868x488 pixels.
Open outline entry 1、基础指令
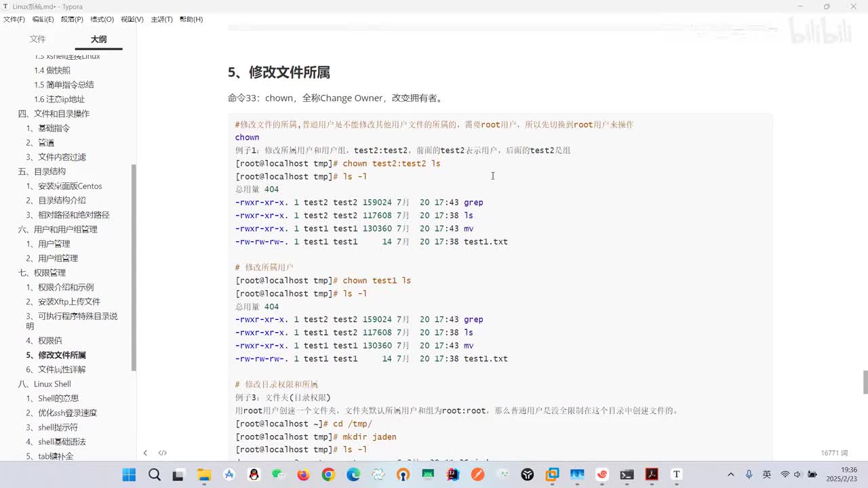(x=47, y=128)
